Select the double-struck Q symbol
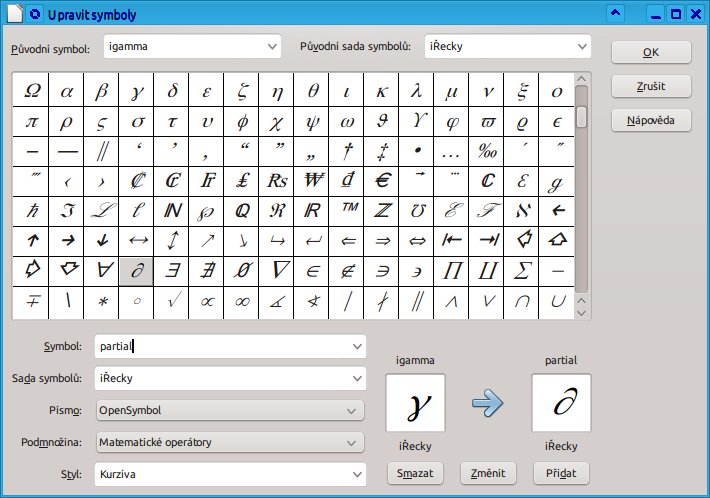This screenshot has width=710, height=498. click(242, 211)
